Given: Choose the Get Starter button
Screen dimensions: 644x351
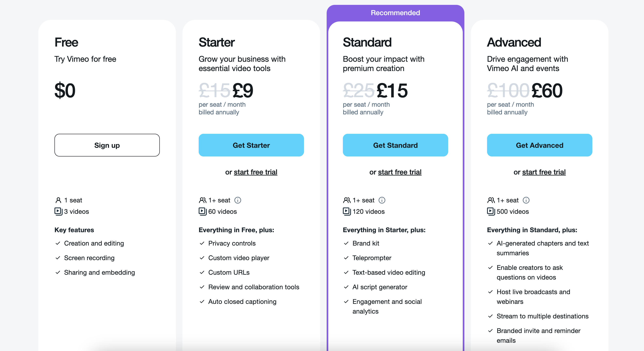Looking at the screenshot, I should pyautogui.click(x=251, y=145).
